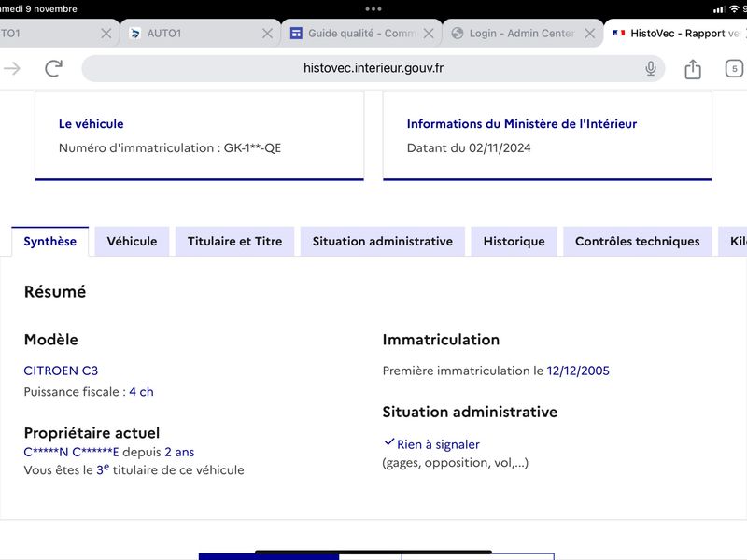Open the Historique tab
Viewport: 747px width, 560px height.
click(x=514, y=242)
